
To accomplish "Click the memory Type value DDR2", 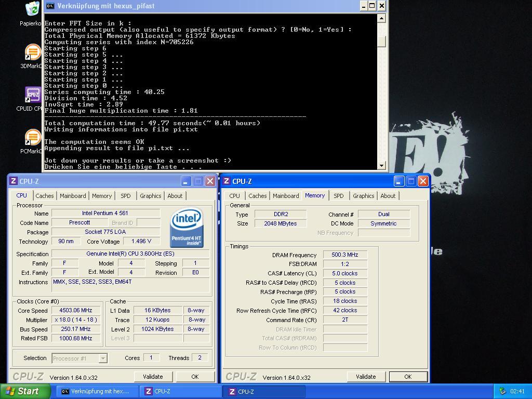I will [x=281, y=214].
